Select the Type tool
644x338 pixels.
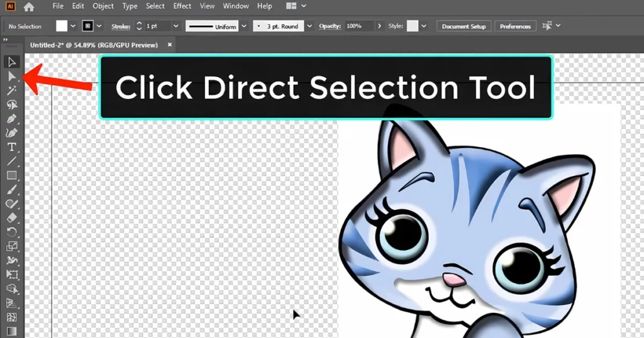pyautogui.click(x=11, y=147)
